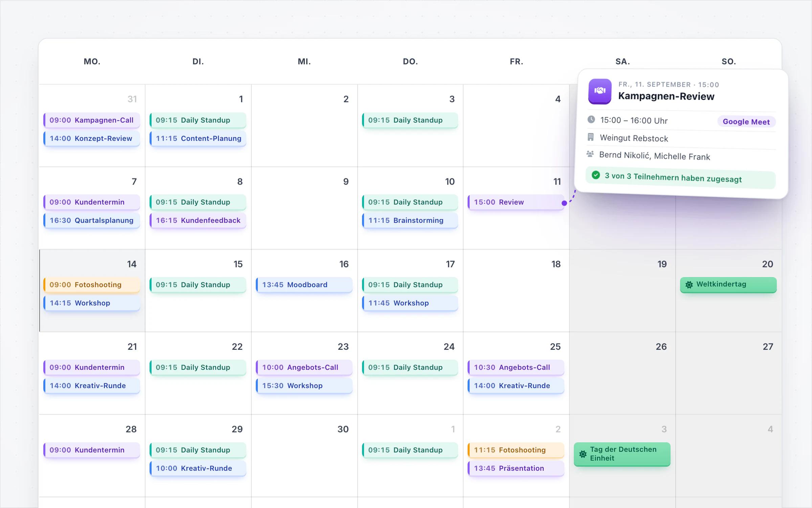
Task: Click the Weingut Rebstock location text
Action: coord(634,138)
